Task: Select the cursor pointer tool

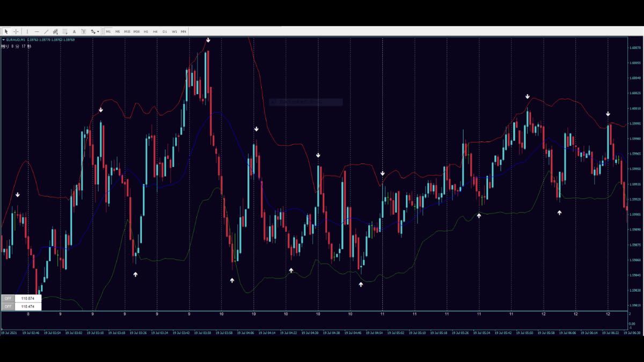Action: tap(6, 32)
